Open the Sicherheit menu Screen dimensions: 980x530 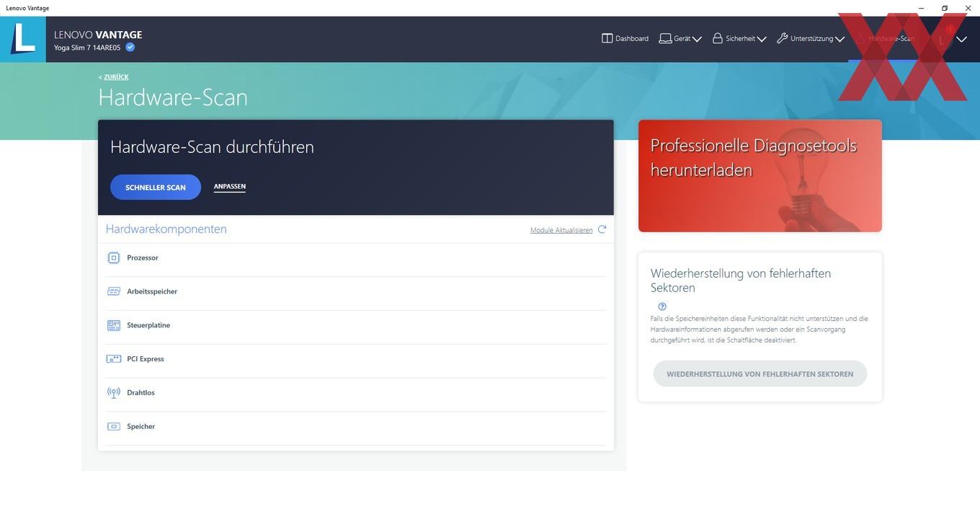point(739,39)
